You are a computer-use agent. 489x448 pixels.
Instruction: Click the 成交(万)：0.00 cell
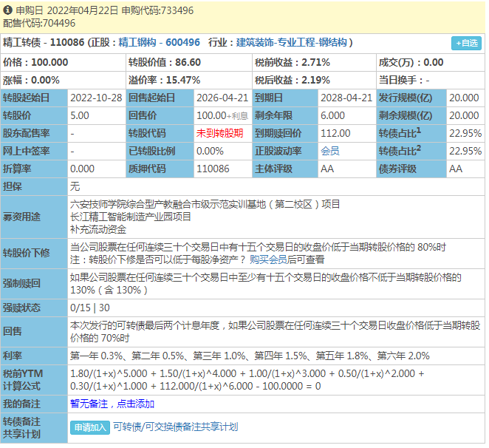[431, 62]
